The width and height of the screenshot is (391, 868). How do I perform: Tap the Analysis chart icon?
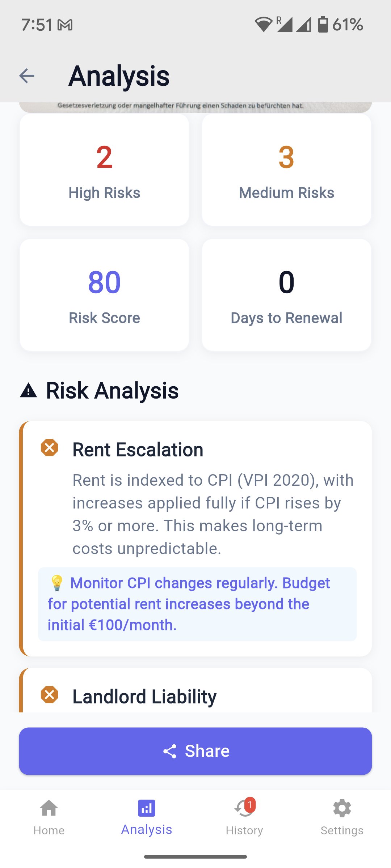tap(147, 809)
